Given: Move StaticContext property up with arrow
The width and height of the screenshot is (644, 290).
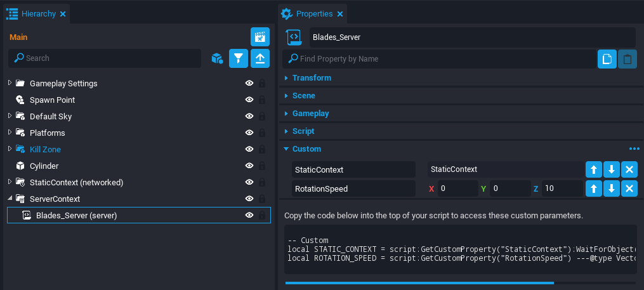Looking at the screenshot, I should pos(593,169).
